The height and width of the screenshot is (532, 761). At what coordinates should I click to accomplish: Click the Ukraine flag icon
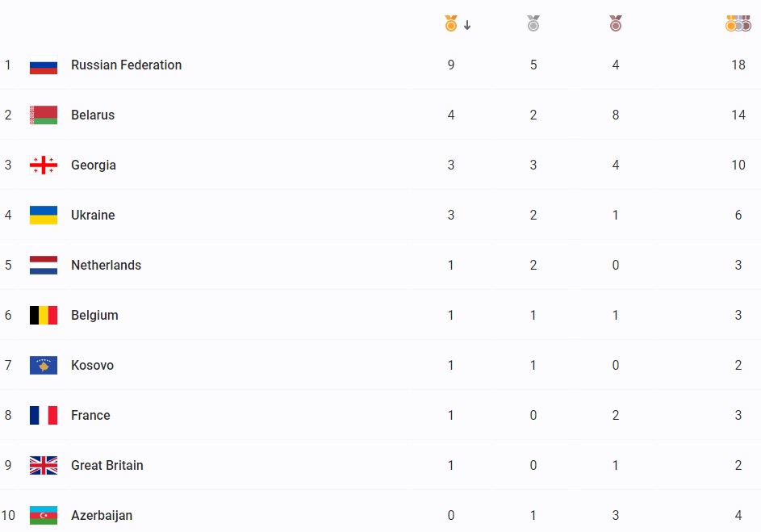tap(44, 216)
